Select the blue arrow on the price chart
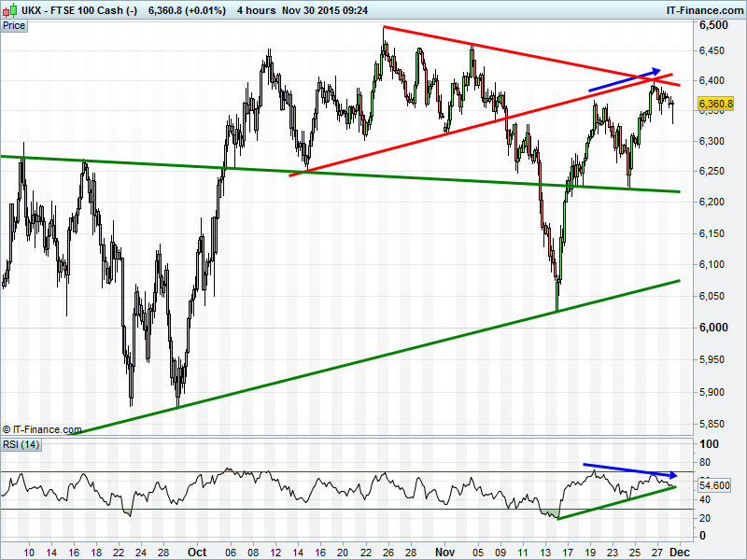Viewport: 747px width, 560px height. click(x=625, y=79)
